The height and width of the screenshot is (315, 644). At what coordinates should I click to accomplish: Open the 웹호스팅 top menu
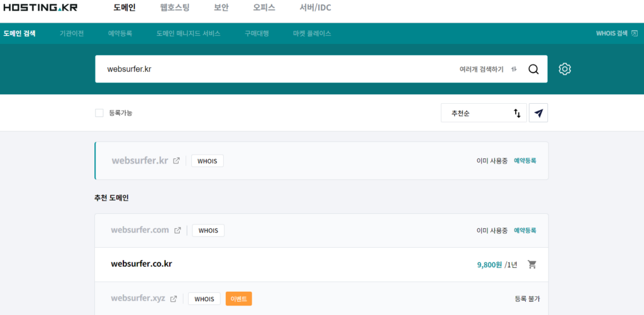pos(175,8)
